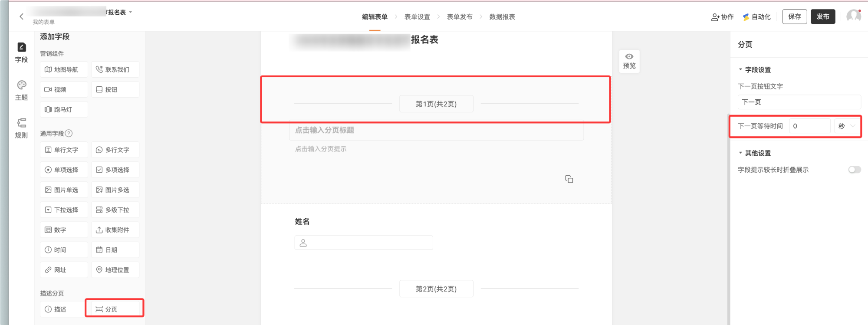Open the 规则 rules panel icon
868x325 pixels.
point(21,123)
